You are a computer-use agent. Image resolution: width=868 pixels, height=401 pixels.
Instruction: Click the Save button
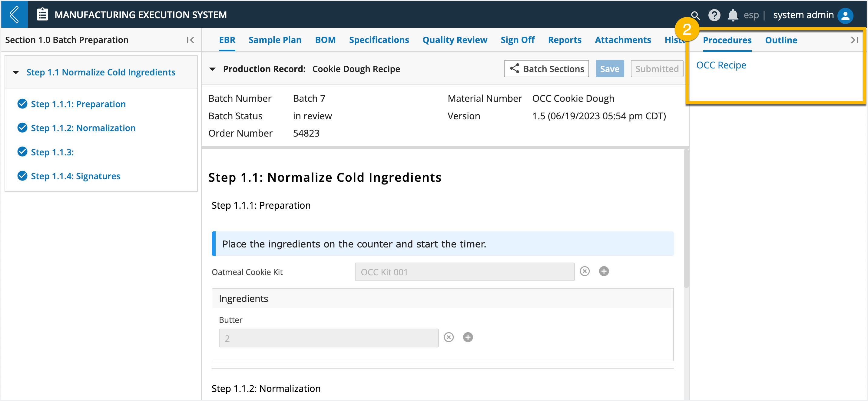[610, 69]
